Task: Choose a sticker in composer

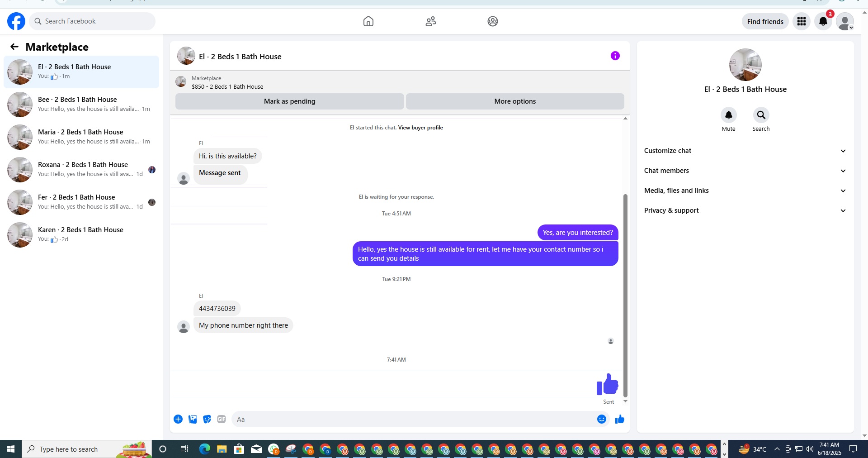Action: point(207,419)
